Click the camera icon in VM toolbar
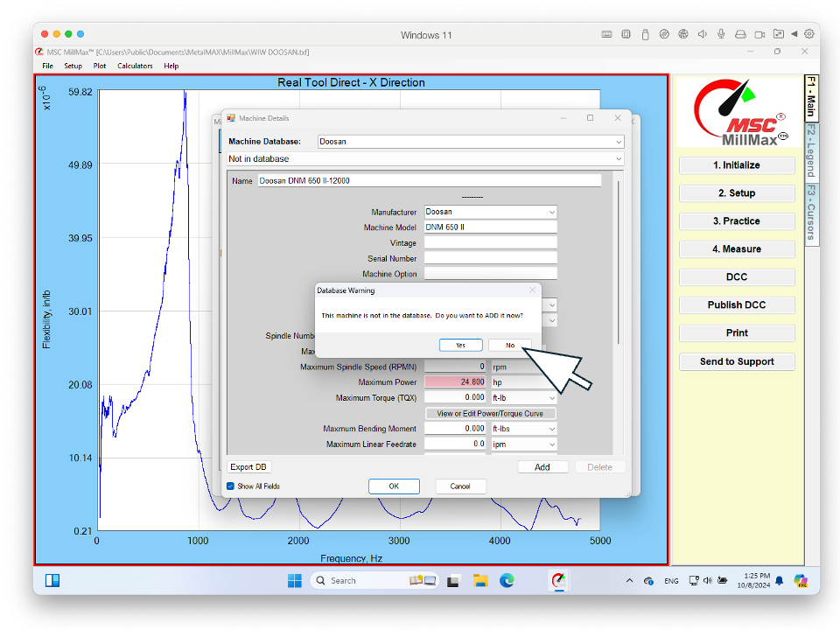840x630 pixels. coord(759,34)
